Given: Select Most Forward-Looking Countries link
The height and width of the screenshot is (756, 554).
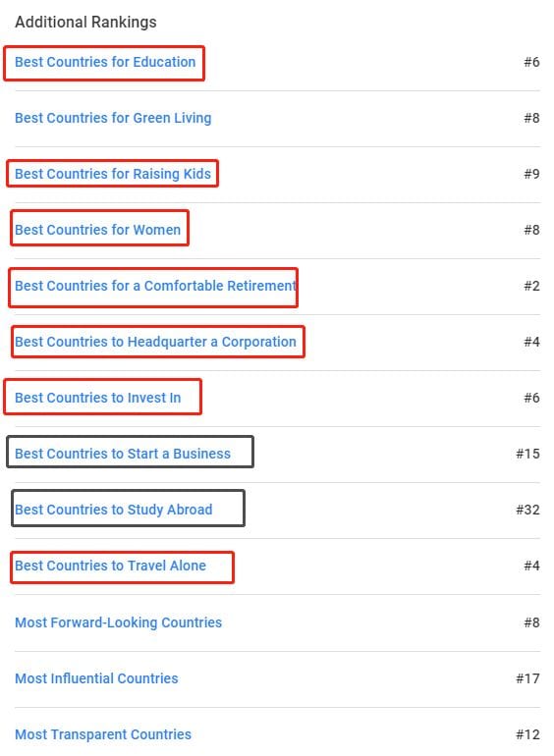Looking at the screenshot, I should point(118,622).
